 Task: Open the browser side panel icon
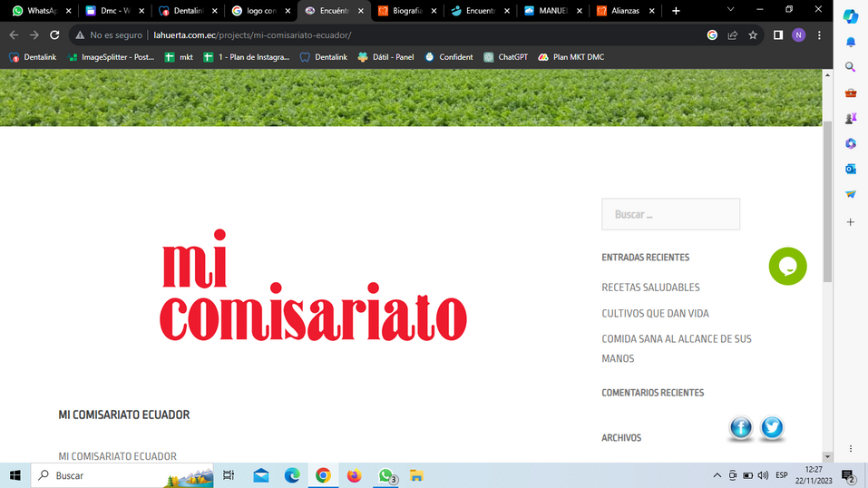pyautogui.click(x=777, y=35)
